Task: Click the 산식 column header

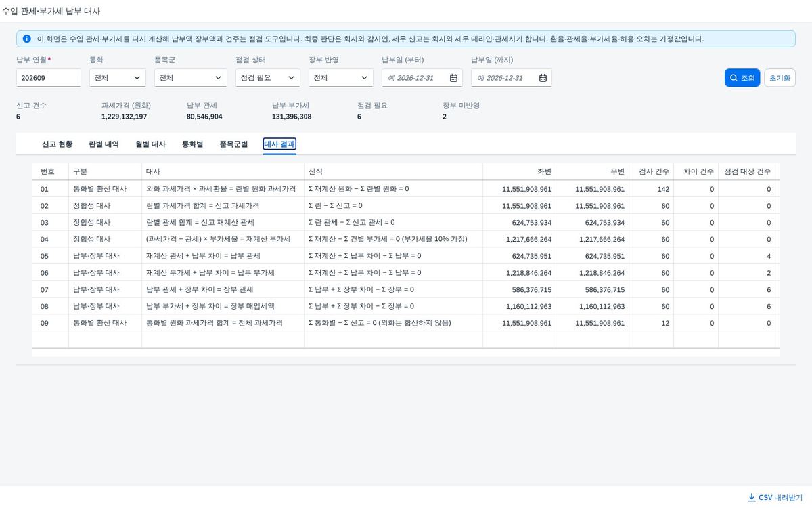Action: coord(394,171)
